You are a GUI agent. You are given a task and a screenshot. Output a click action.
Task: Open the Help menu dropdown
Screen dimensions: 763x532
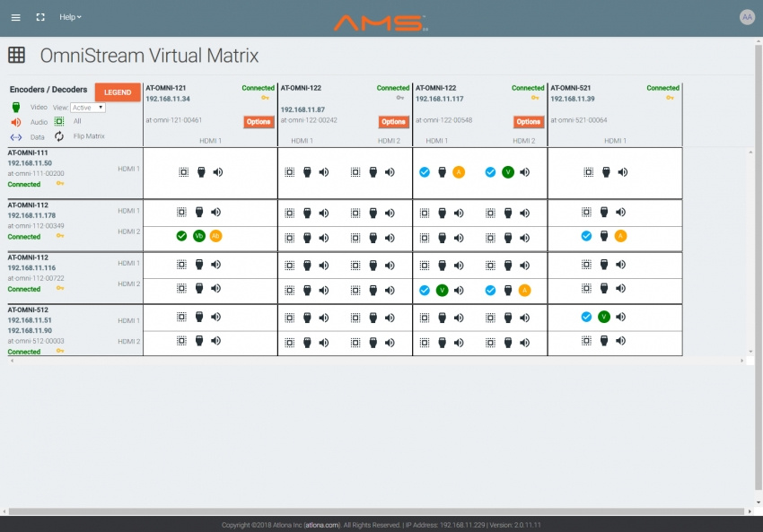[69, 16]
